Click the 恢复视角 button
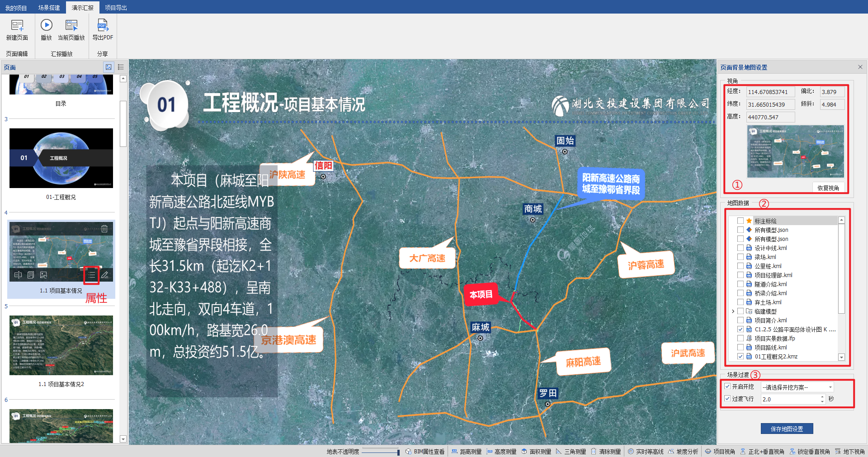 (x=828, y=188)
